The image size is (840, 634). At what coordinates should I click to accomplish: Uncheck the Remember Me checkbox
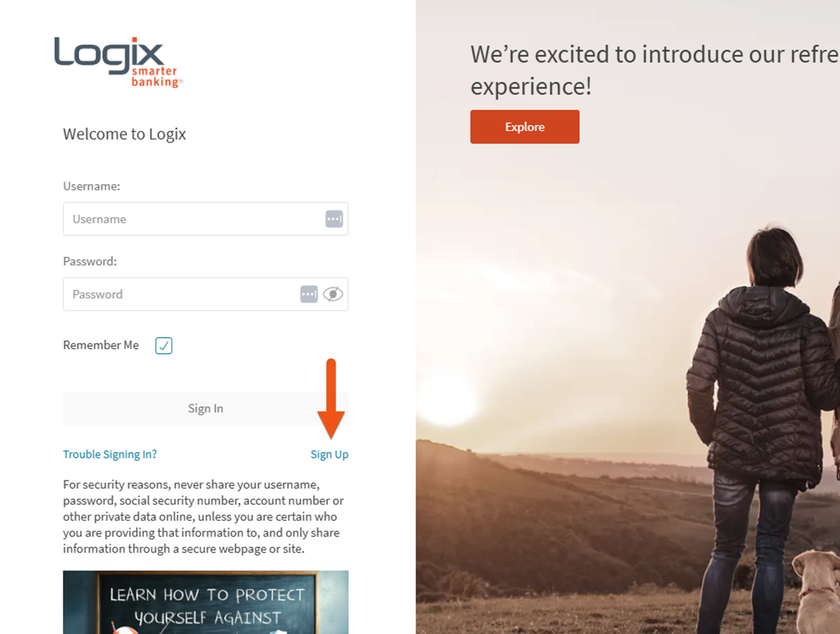point(164,346)
